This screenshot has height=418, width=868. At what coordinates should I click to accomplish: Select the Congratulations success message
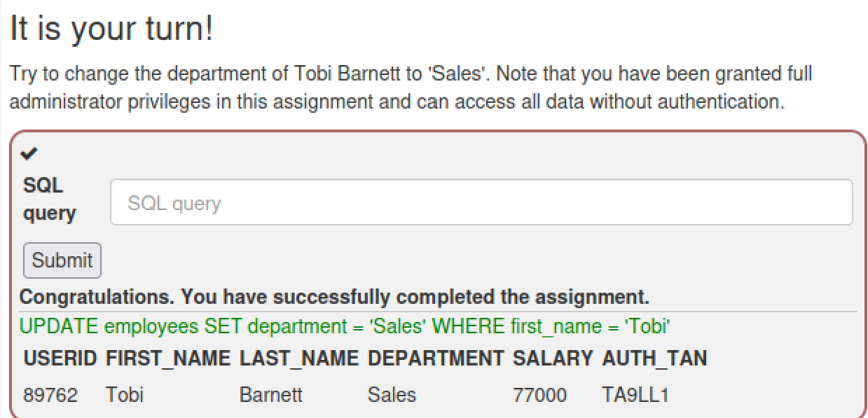click(334, 296)
